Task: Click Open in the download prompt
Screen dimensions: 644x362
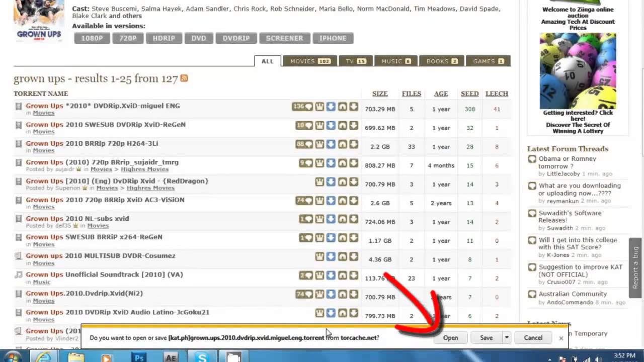Action: click(x=450, y=338)
